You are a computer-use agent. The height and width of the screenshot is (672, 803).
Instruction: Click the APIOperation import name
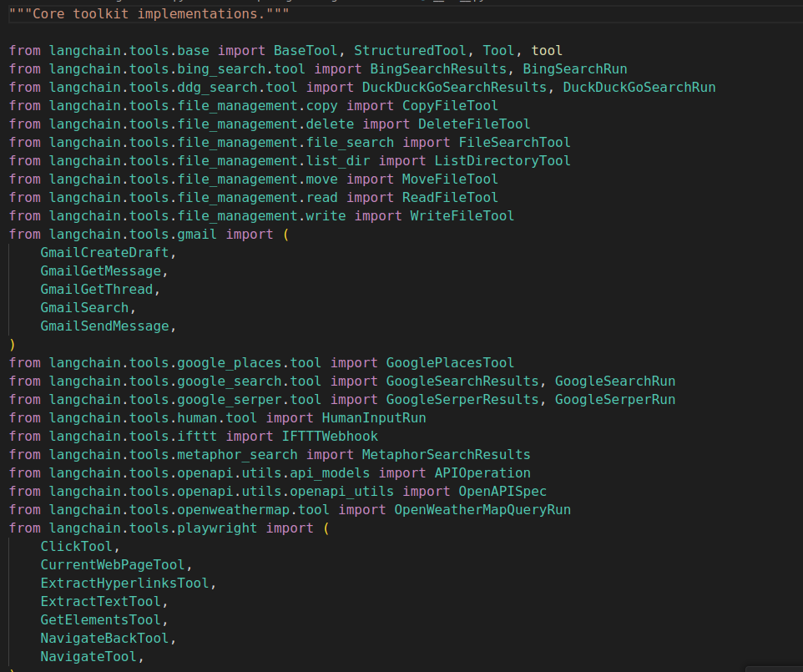pyautogui.click(x=482, y=473)
